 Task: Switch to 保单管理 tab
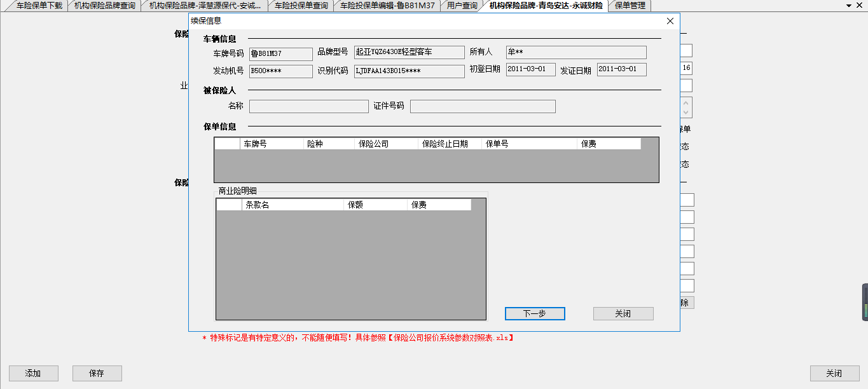[630, 6]
